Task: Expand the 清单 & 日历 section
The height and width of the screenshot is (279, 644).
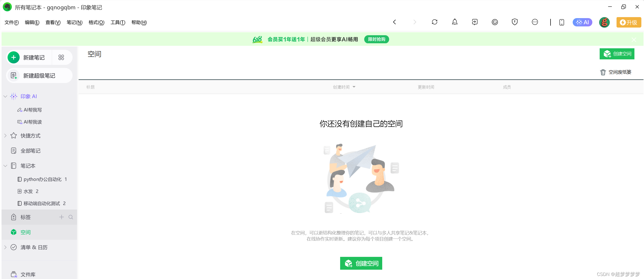Action: tap(5, 247)
